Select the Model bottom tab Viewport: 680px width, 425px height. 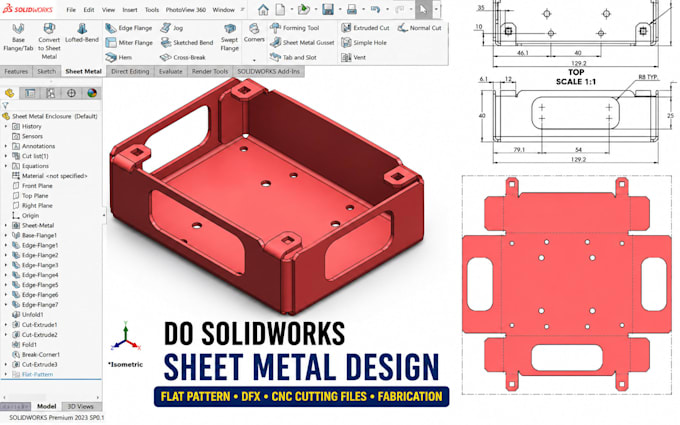46,406
